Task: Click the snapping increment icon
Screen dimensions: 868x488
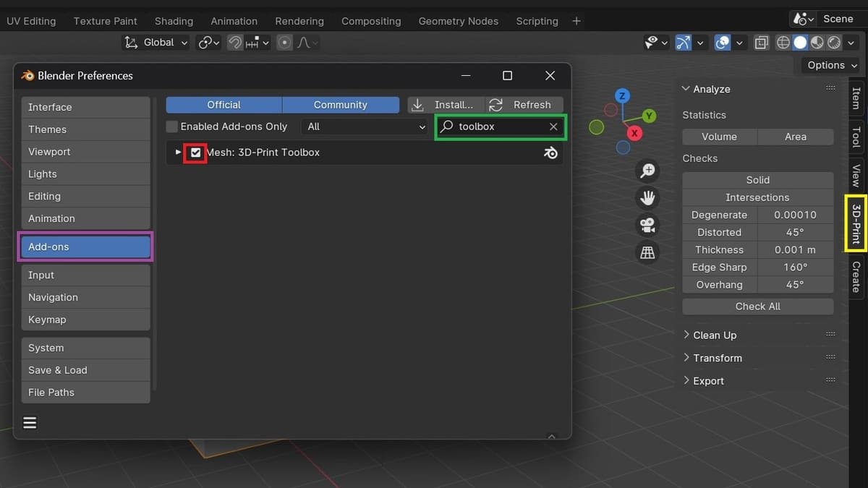Action: pyautogui.click(x=252, y=43)
